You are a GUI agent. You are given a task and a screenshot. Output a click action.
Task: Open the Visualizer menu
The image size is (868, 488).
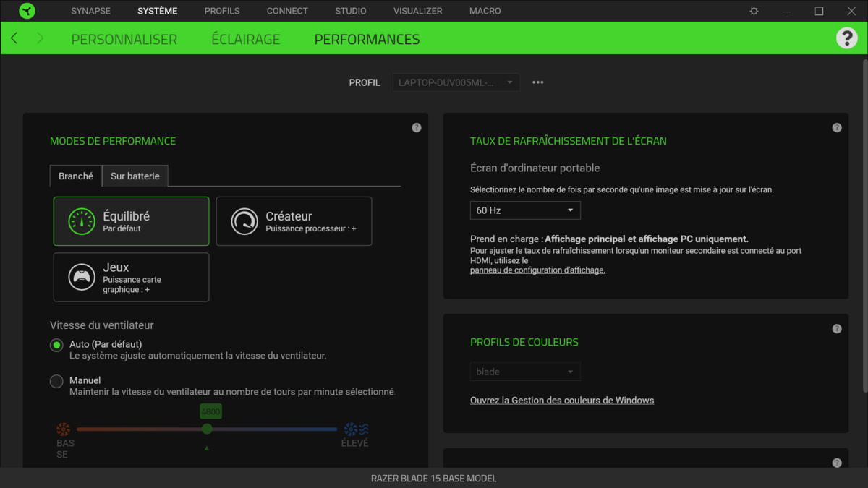pyautogui.click(x=417, y=11)
